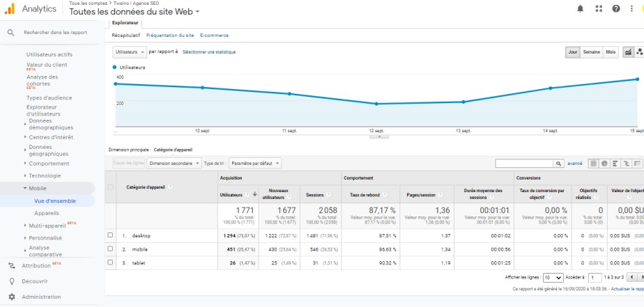Viewport: 644px width, 307px height.
Task: Click the search magnifier in the sidebar
Action: coord(11,33)
